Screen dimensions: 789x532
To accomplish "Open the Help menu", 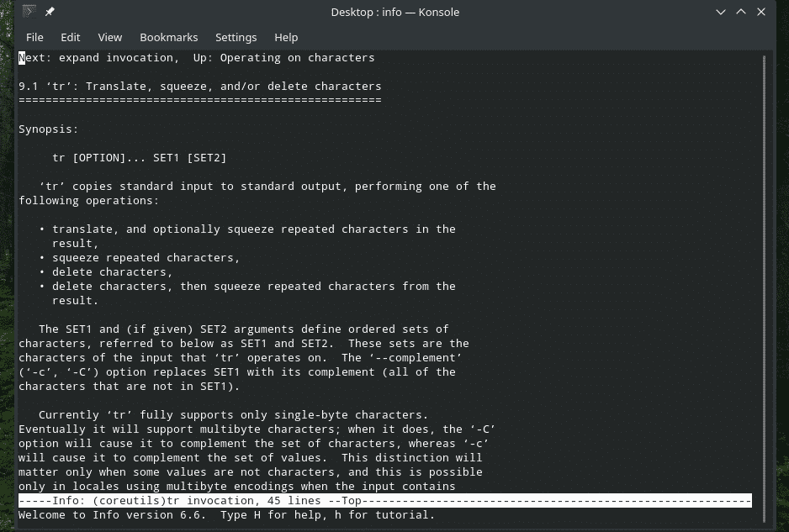I will click(286, 37).
